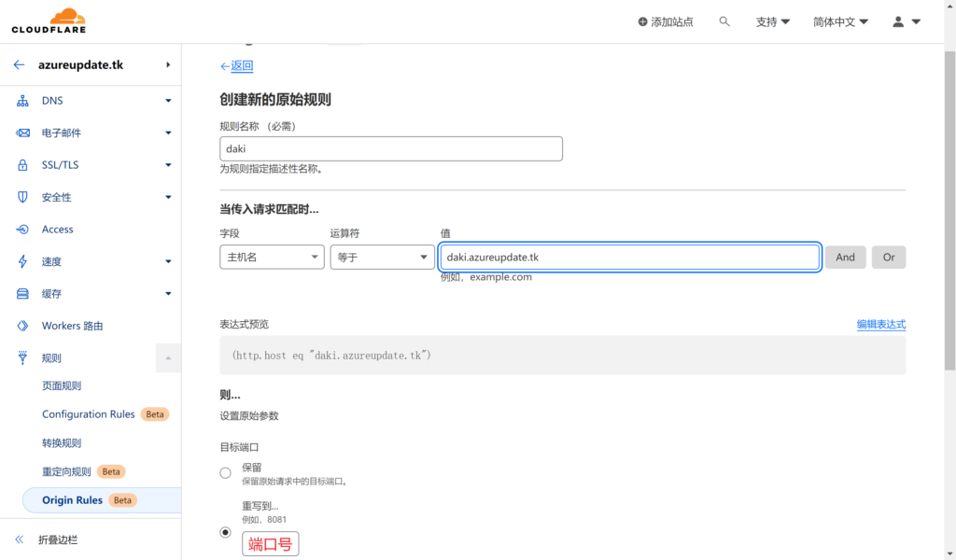Open Origin Rules in sidebar

[x=72, y=500]
